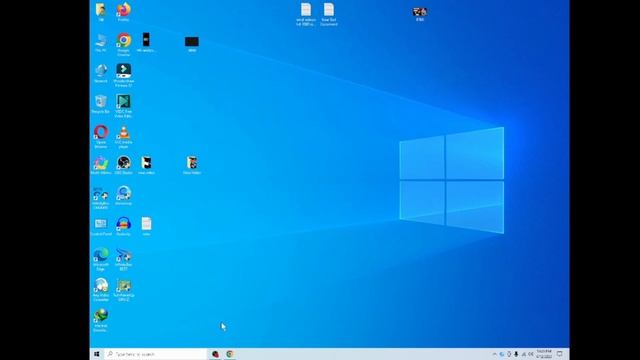
Task: Click the taskbar search box
Action: (156, 354)
